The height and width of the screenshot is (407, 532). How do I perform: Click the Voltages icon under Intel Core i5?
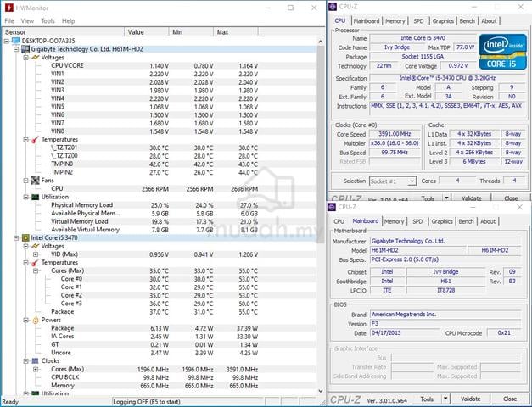[36, 246]
